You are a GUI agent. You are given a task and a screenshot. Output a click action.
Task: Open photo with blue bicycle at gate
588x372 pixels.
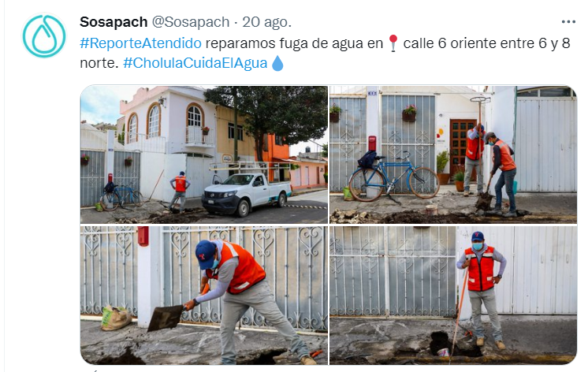click(x=453, y=154)
